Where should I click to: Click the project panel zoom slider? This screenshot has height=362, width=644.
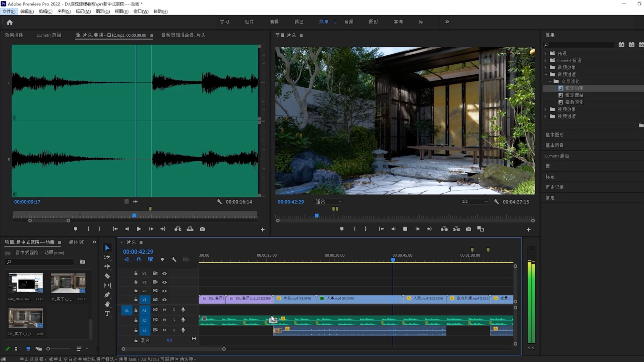coord(48,349)
